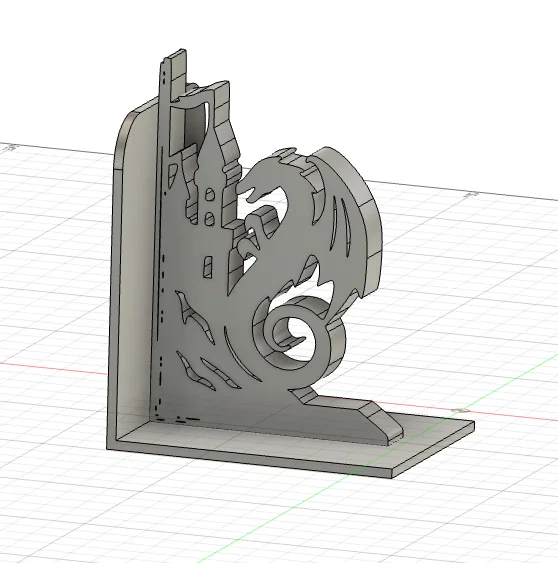Pick the dragon's head
Viewport: 558px width, 563px height.
pos(265,175)
